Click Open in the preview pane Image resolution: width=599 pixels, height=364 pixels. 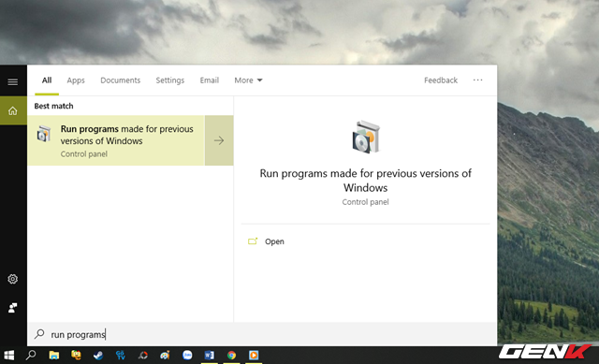(274, 241)
